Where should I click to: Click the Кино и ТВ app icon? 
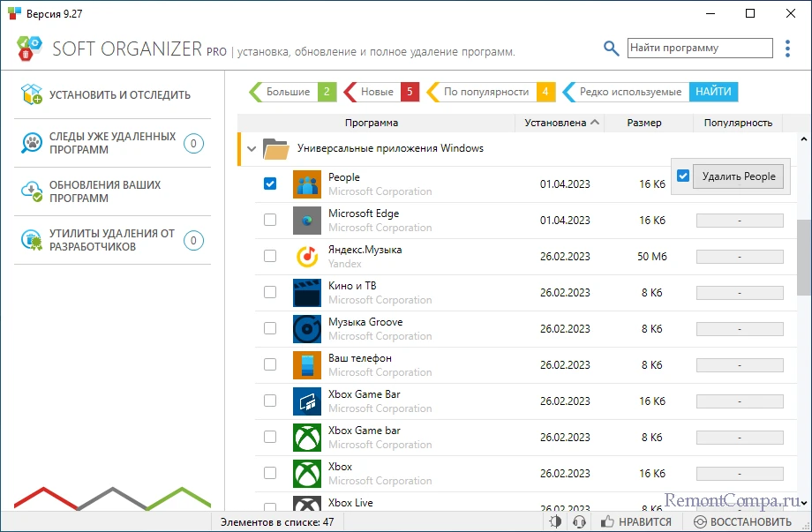point(306,293)
